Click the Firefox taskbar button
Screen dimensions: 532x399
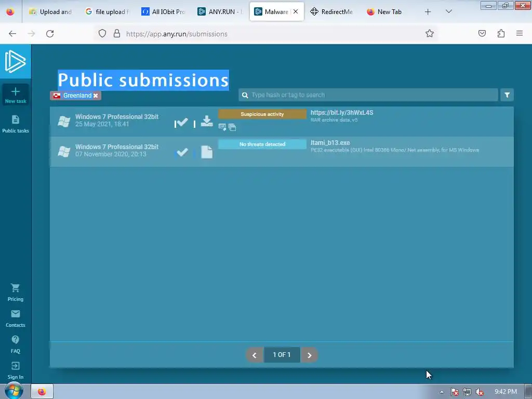tap(42, 392)
